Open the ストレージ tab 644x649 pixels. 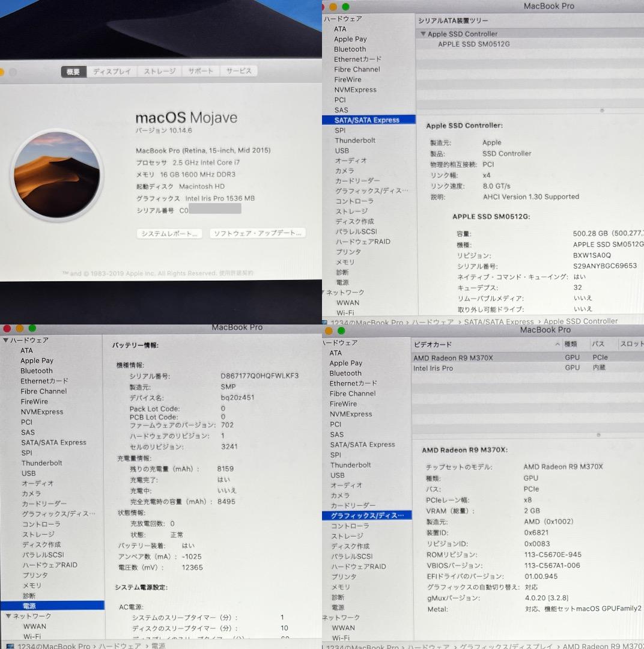coord(159,71)
